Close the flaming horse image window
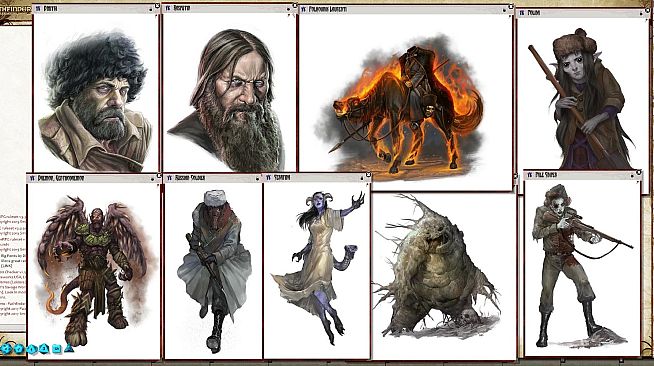This screenshot has height=366, width=654. tap(510, 6)
